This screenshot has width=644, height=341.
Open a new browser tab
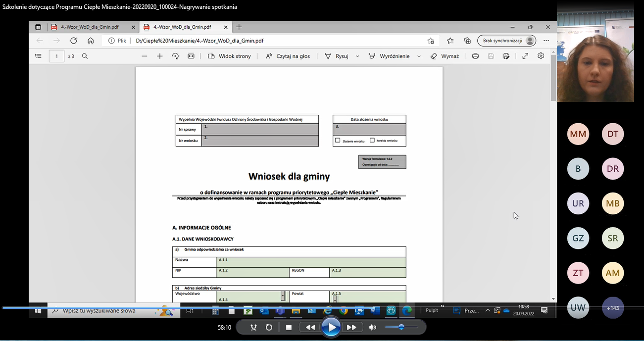click(x=239, y=27)
